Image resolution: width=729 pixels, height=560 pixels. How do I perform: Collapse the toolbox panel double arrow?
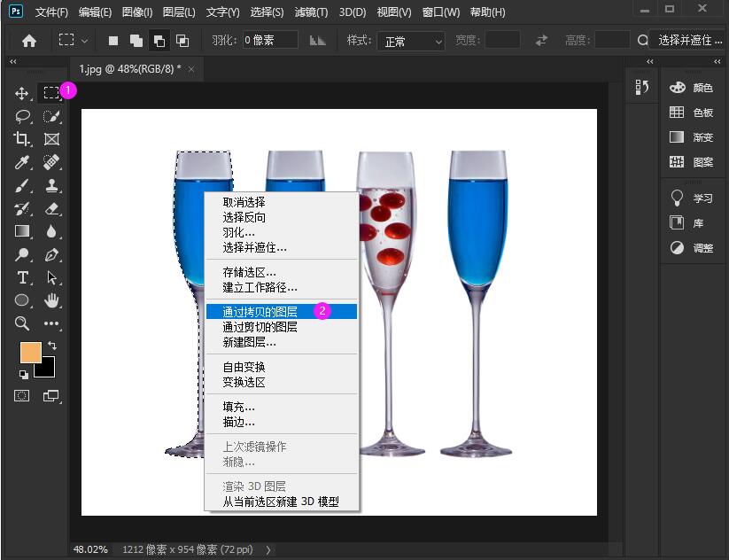13,61
